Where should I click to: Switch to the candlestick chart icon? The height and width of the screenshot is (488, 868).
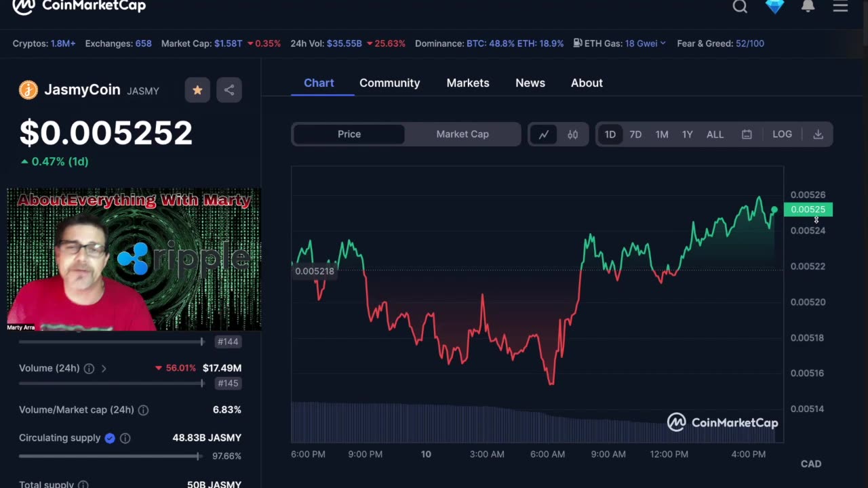tap(573, 134)
